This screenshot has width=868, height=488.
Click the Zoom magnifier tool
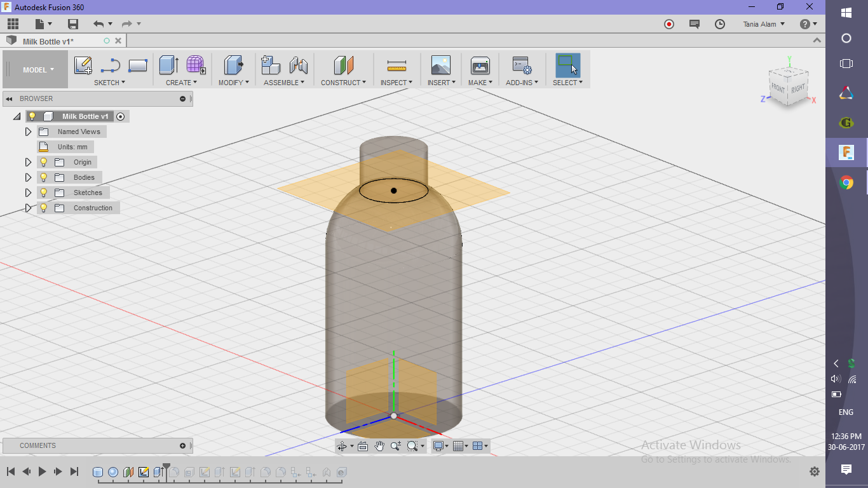396,446
